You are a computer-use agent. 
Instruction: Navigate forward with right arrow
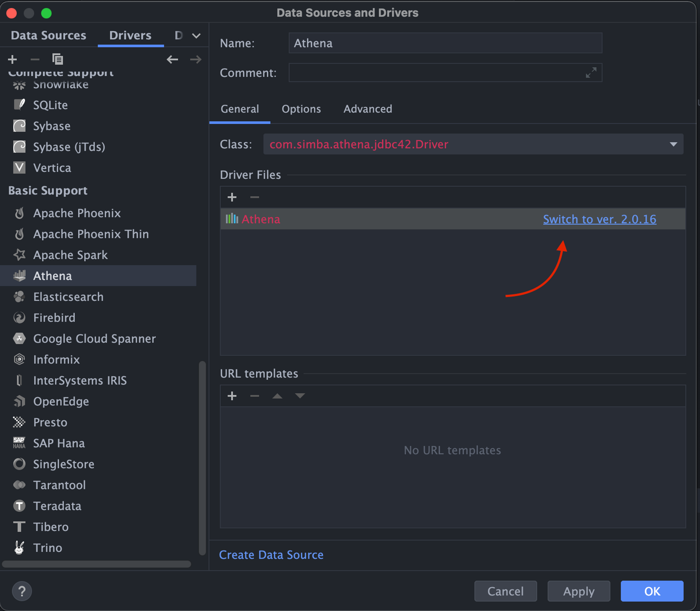[196, 59]
